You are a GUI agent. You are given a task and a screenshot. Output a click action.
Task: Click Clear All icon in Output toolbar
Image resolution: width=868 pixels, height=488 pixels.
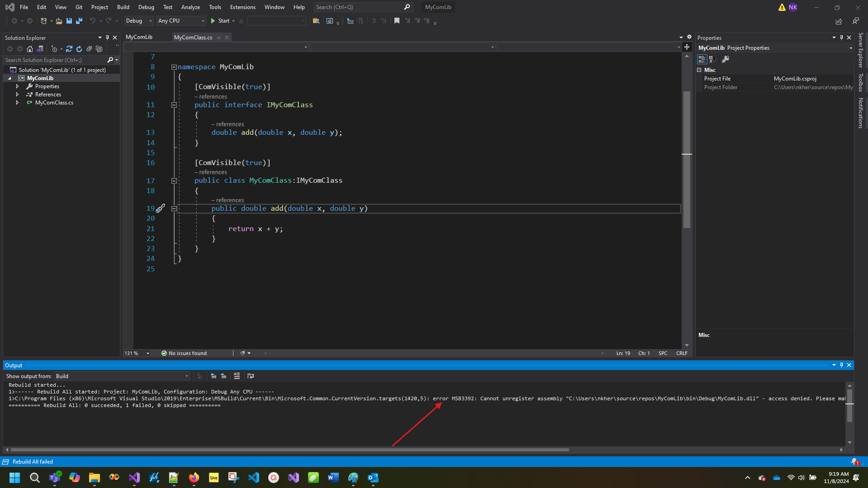pos(237,376)
